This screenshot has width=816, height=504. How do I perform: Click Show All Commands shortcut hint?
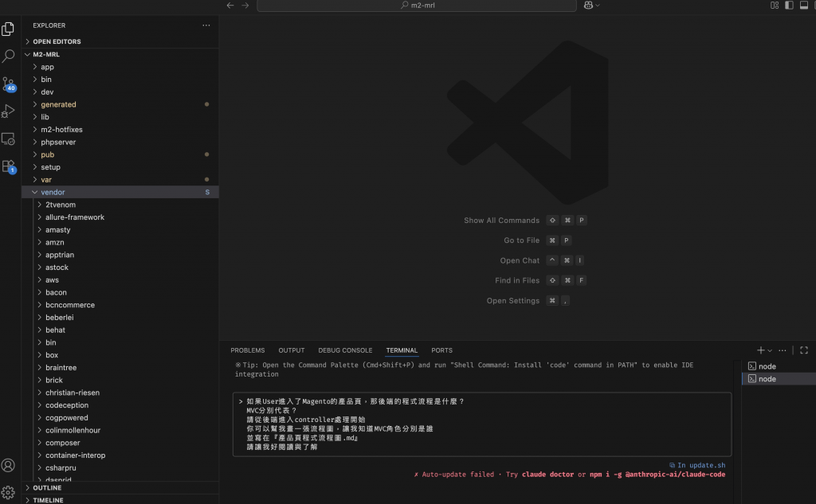(525, 221)
